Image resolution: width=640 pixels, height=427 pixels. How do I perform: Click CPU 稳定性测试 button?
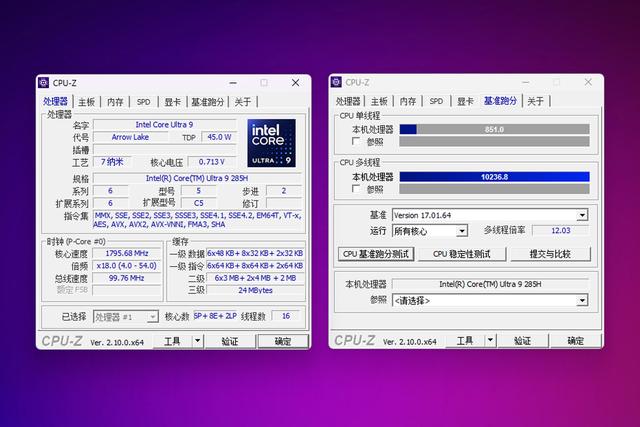(462, 254)
